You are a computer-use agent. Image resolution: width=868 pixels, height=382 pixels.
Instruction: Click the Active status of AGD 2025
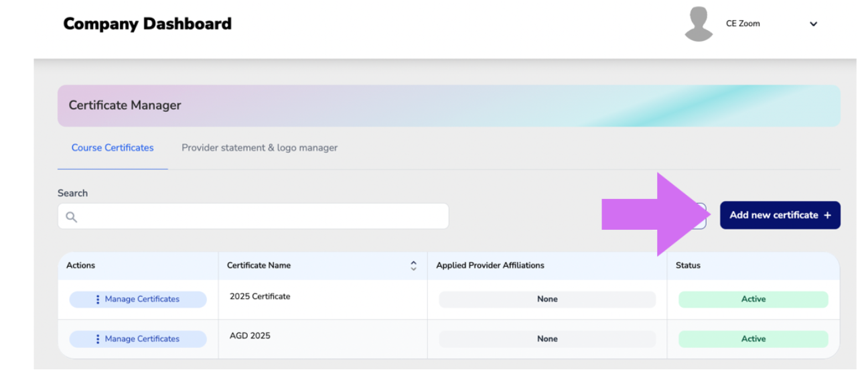click(753, 339)
